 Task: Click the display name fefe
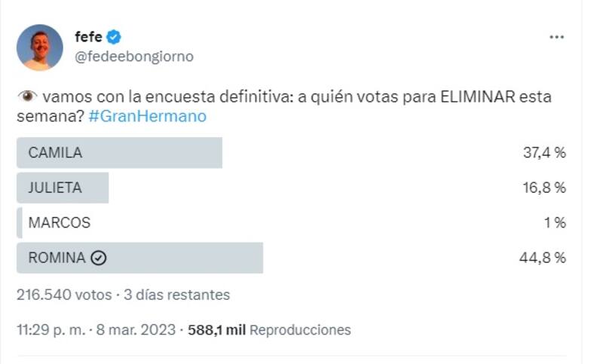(88, 37)
